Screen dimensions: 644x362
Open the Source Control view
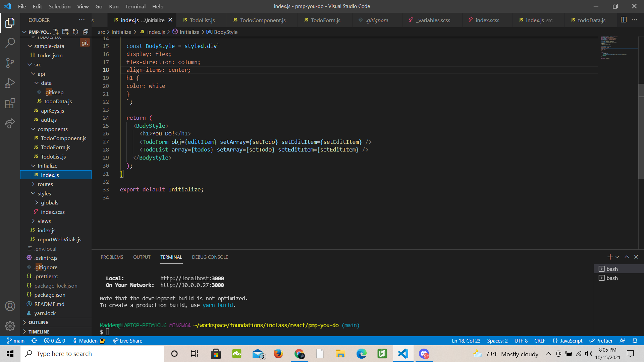pyautogui.click(x=10, y=63)
